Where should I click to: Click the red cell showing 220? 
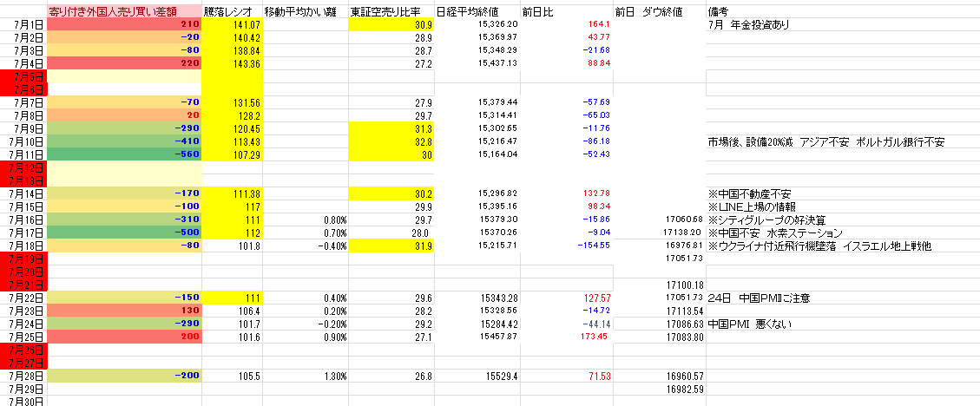tap(124, 63)
